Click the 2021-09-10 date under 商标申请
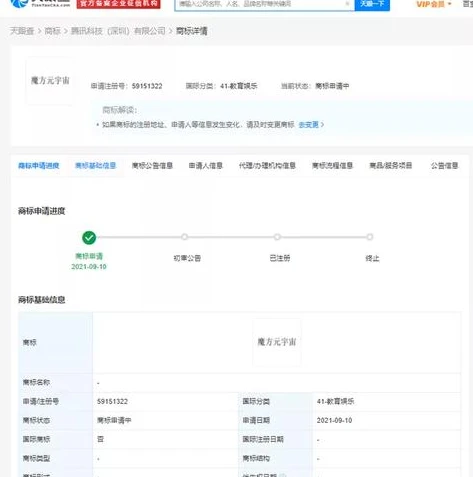This screenshot has width=473, height=477. [x=89, y=267]
